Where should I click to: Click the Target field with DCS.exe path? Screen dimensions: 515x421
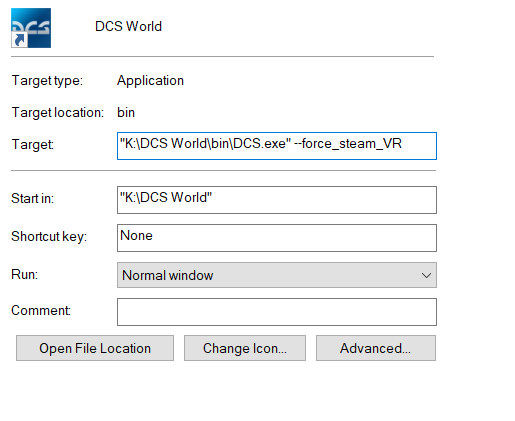coord(277,146)
